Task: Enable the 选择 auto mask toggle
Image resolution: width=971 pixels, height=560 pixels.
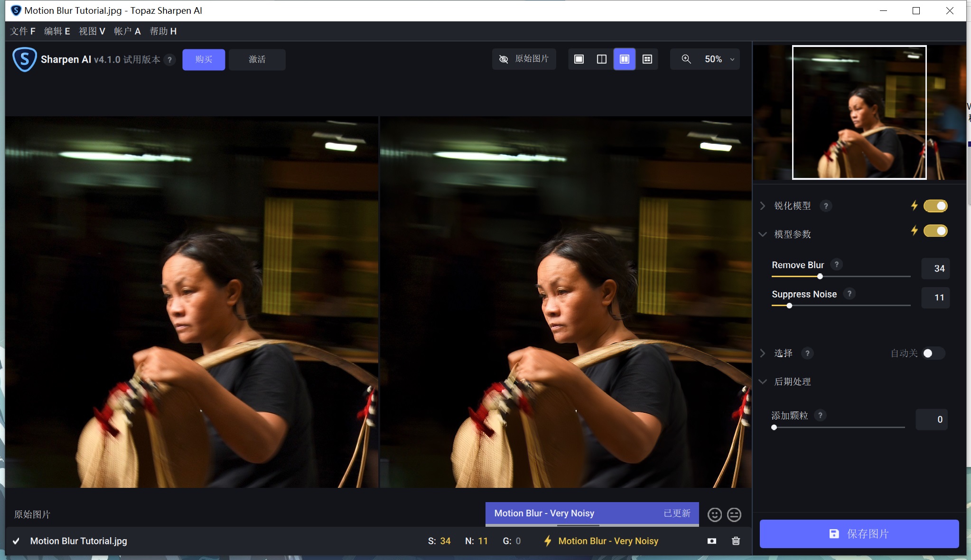Action: (x=933, y=353)
